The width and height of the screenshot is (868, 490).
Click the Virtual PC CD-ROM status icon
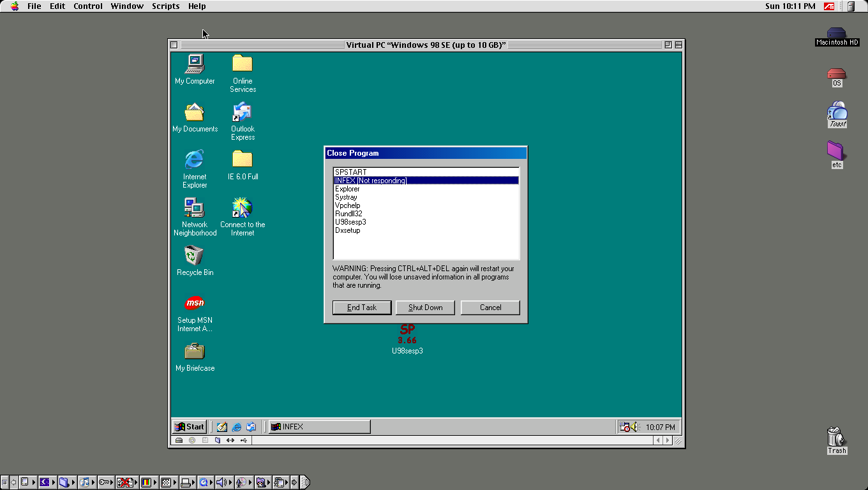[192, 440]
